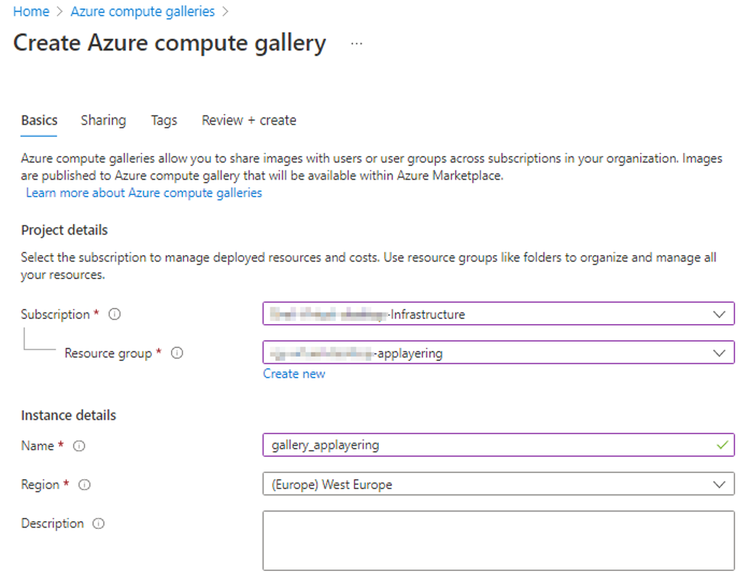Click the Create Azure compute gallery title
The height and width of the screenshot is (587, 750).
click(x=169, y=43)
